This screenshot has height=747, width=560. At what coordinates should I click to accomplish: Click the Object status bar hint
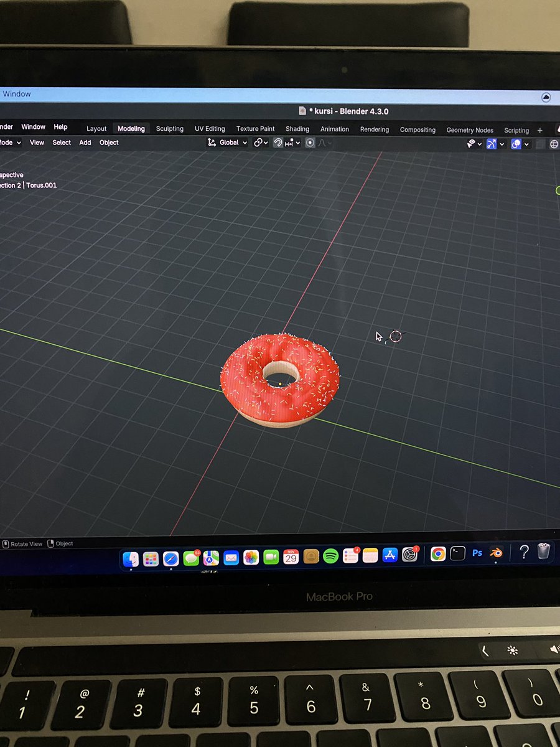[60, 543]
